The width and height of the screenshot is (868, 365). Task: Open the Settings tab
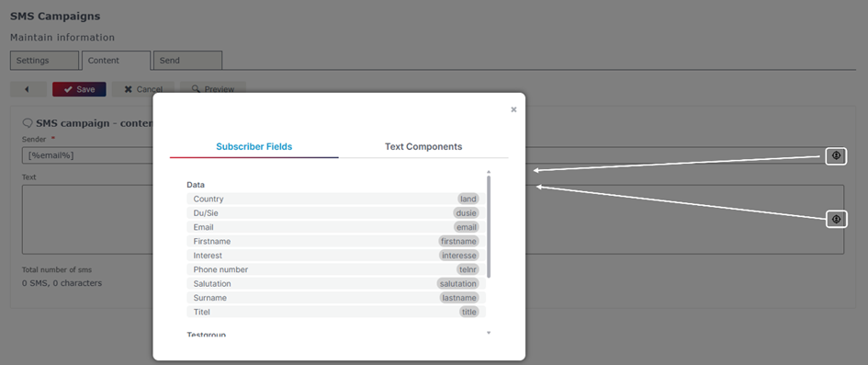click(x=44, y=61)
